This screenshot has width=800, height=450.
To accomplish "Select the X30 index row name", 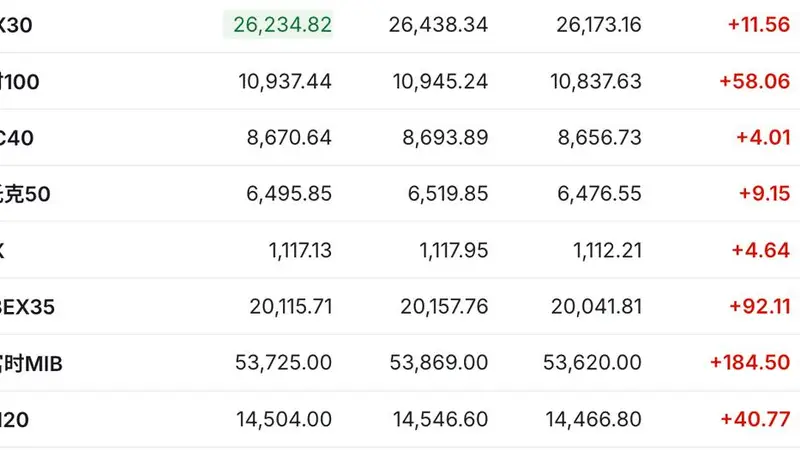I will [16, 25].
